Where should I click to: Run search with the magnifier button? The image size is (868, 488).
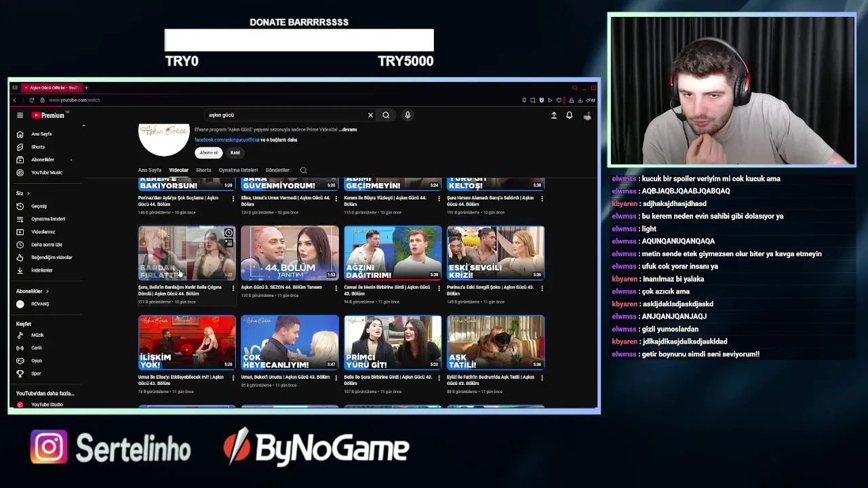pos(386,115)
